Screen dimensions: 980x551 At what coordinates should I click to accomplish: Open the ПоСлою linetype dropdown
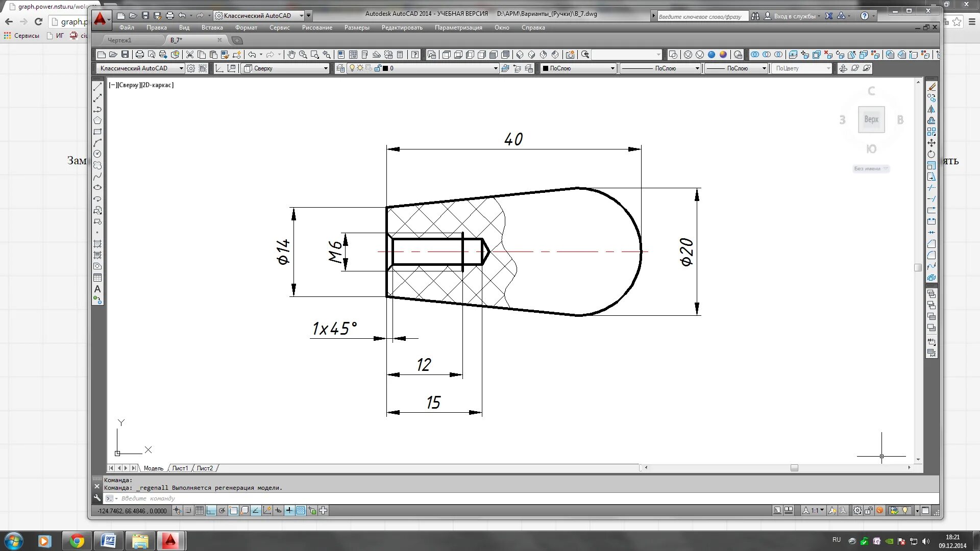660,68
